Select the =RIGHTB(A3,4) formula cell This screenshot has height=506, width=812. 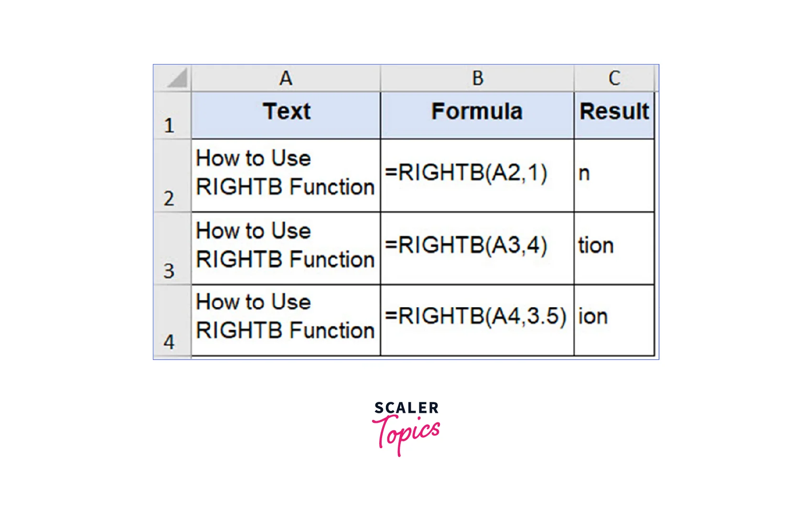click(x=477, y=248)
